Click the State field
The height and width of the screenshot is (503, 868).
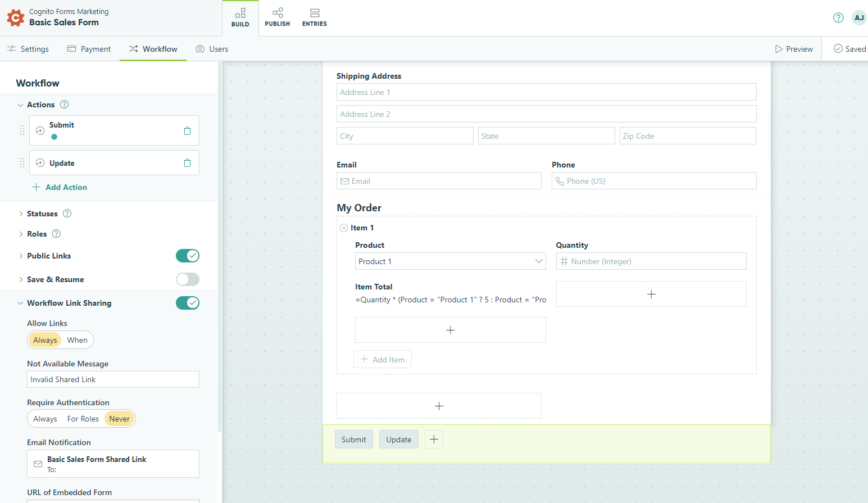pyautogui.click(x=547, y=136)
